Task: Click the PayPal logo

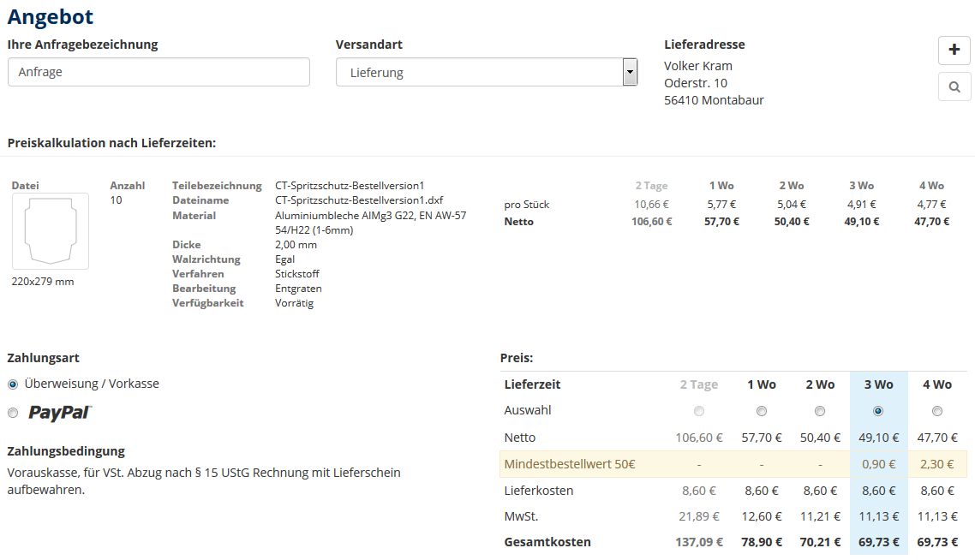Action: pyautogui.click(x=60, y=413)
